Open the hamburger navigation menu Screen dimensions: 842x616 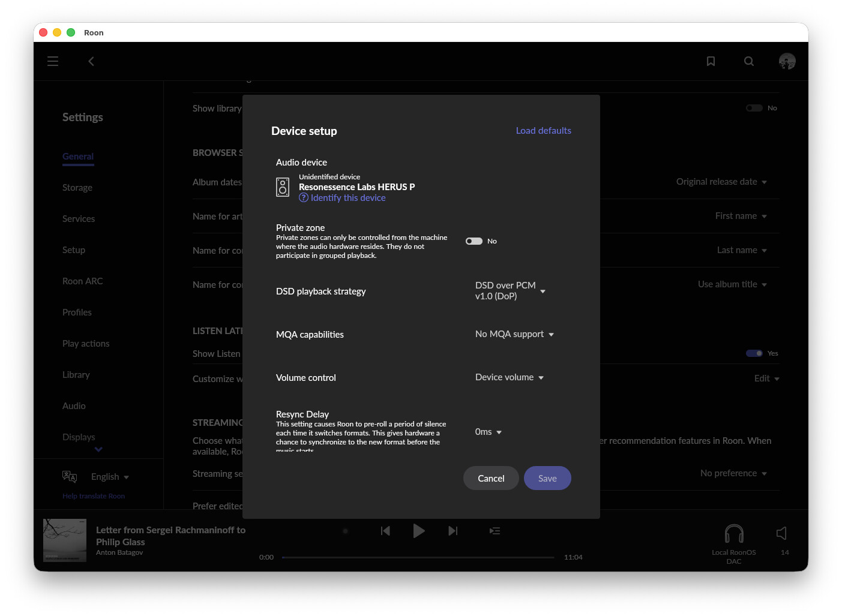pos(53,61)
